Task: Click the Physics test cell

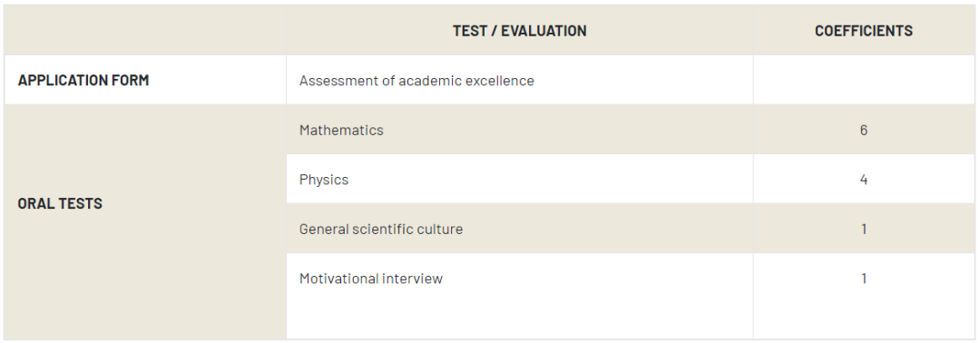Action: click(x=519, y=179)
